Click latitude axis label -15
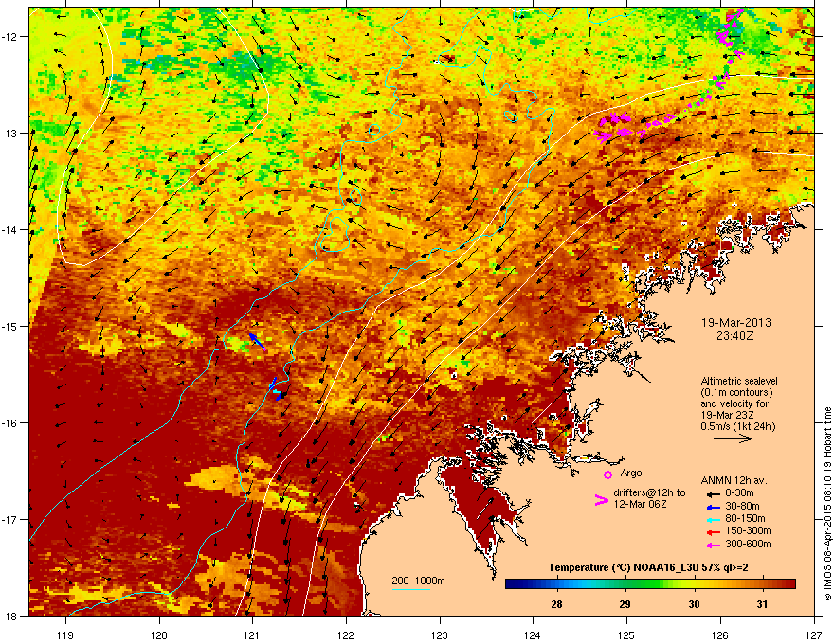 point(10,326)
